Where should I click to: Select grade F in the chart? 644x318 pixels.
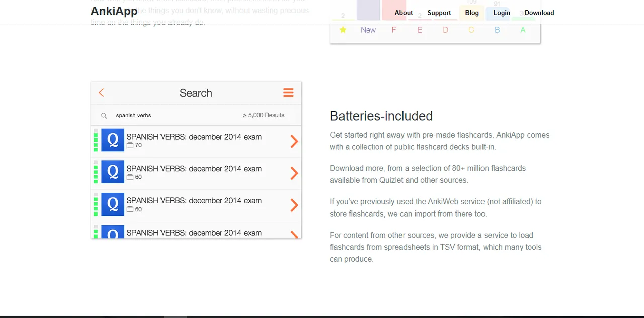(x=394, y=30)
